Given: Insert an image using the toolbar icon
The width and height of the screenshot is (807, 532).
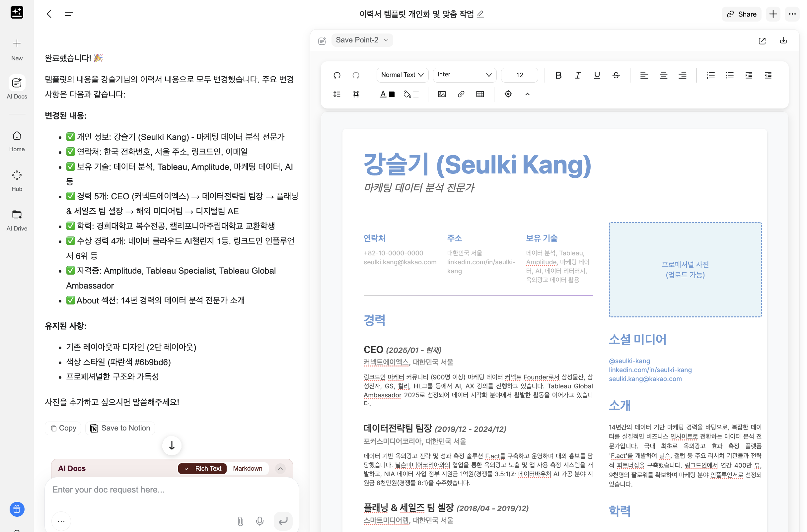Looking at the screenshot, I should [442, 94].
